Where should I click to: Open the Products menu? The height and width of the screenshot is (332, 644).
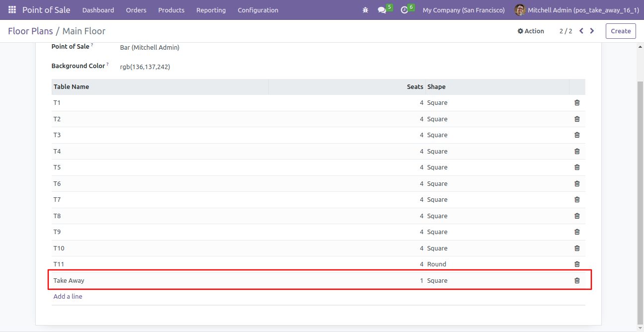tap(171, 10)
